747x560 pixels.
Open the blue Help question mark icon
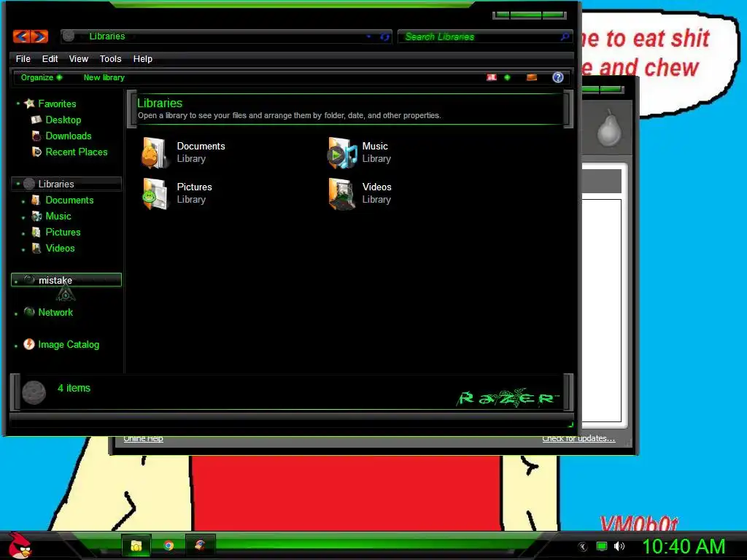point(557,77)
